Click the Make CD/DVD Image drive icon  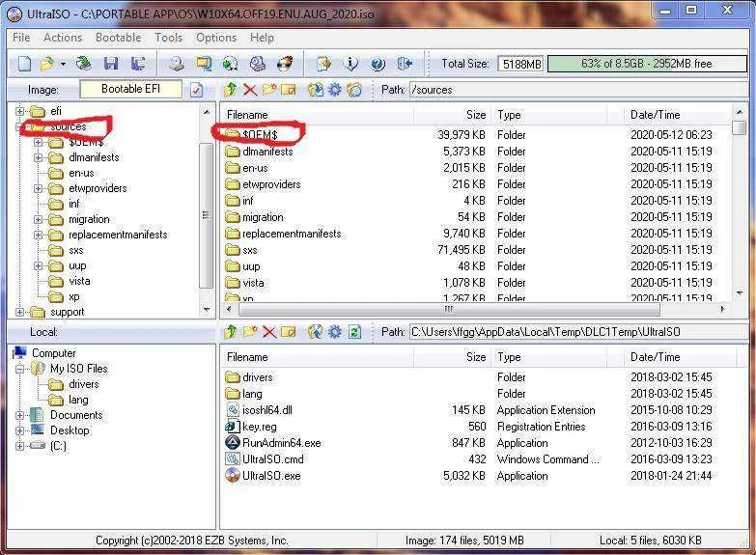(x=177, y=64)
